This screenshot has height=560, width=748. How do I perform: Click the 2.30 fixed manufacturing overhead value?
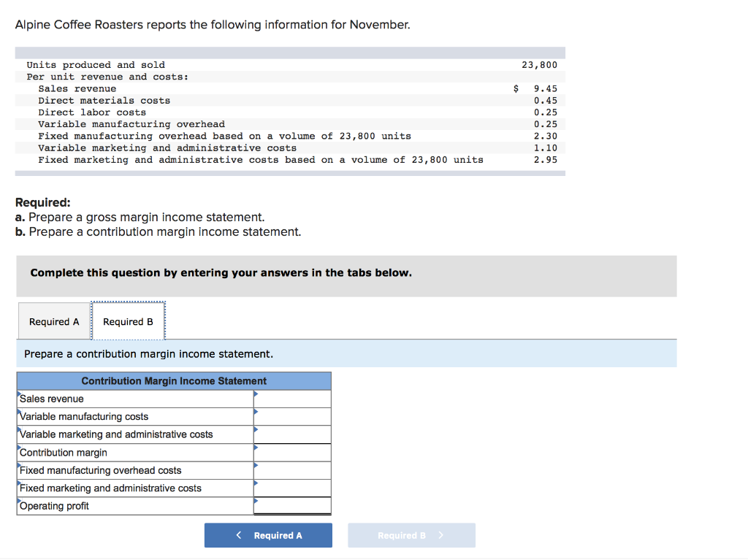coord(545,136)
